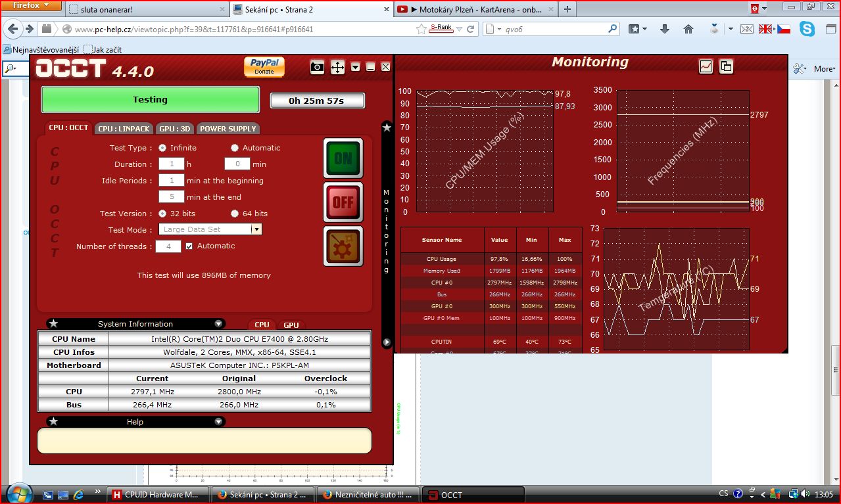Click the Skype toolbar icon in Firefox
This screenshot has width=841, height=504.
tap(807, 29)
